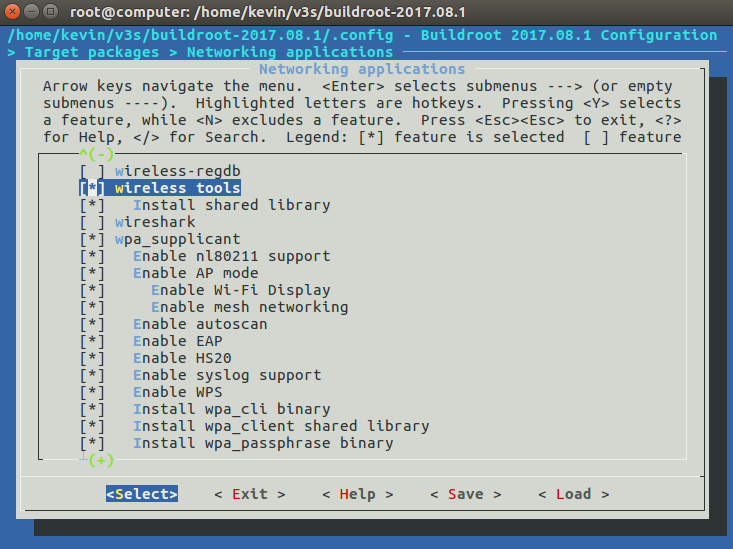Toggle the Enable Wi-Fi Display checkbox
Screen dimensions: 733x549
tap(92, 290)
